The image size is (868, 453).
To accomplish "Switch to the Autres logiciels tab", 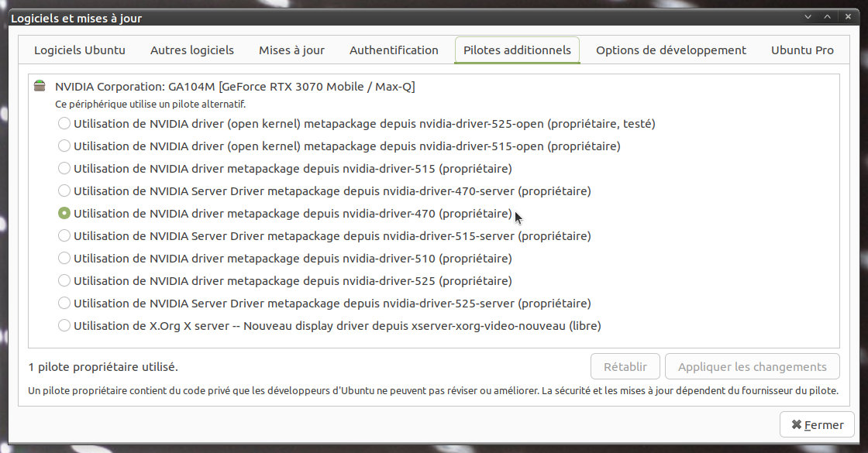I will (x=192, y=50).
